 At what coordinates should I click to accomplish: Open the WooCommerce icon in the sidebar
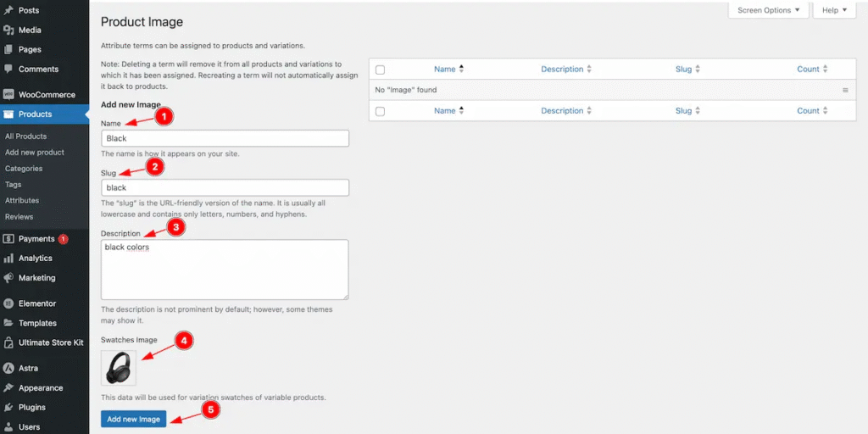(8, 95)
